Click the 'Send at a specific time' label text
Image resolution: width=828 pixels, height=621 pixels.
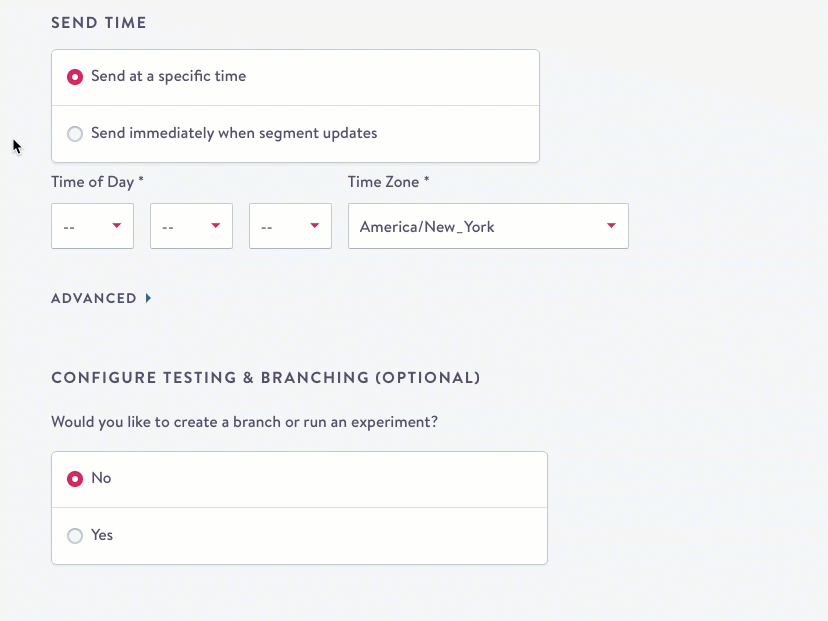pos(168,77)
